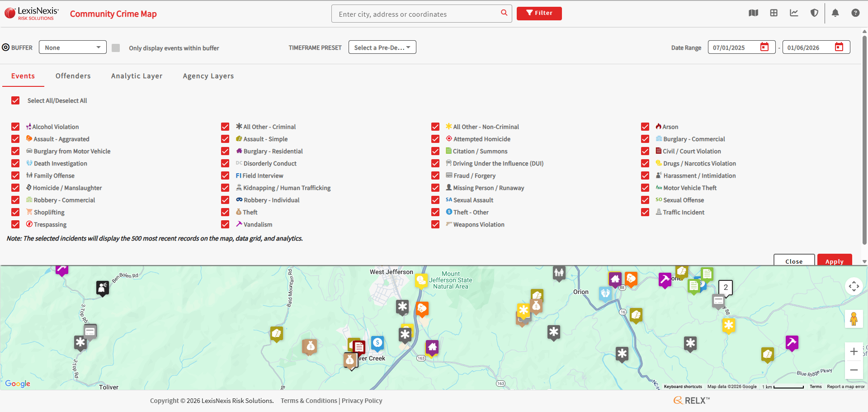Click the Apply button
This screenshot has width=868, height=412.
coord(834,261)
